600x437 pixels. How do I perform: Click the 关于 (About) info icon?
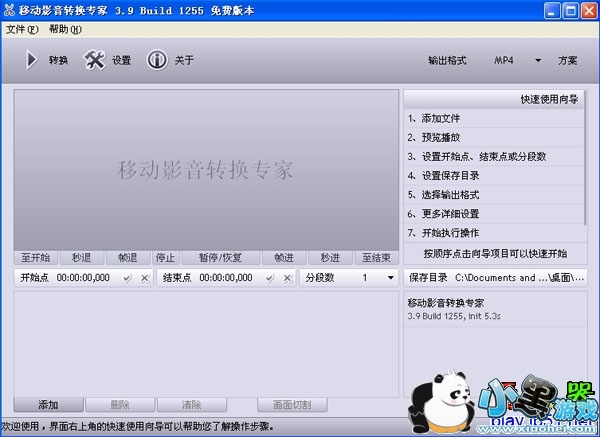coord(157,60)
